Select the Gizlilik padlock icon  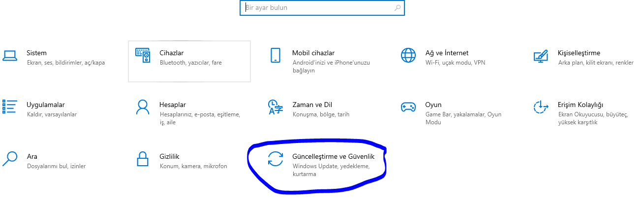[143, 159]
